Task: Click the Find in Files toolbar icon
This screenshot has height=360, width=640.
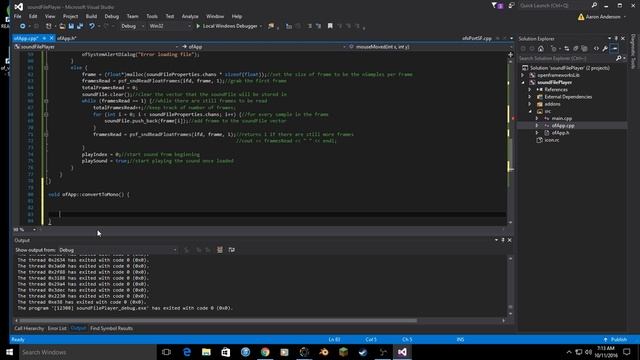Action: 271,26
